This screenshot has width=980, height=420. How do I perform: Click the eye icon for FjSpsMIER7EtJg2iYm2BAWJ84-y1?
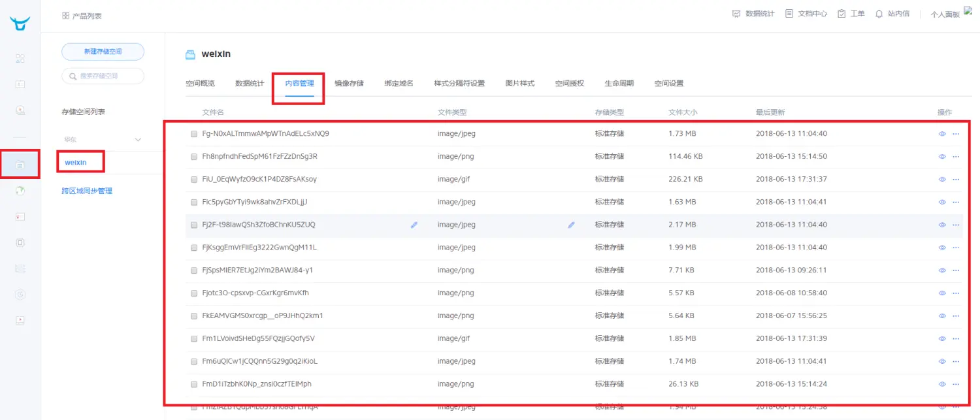(942, 270)
